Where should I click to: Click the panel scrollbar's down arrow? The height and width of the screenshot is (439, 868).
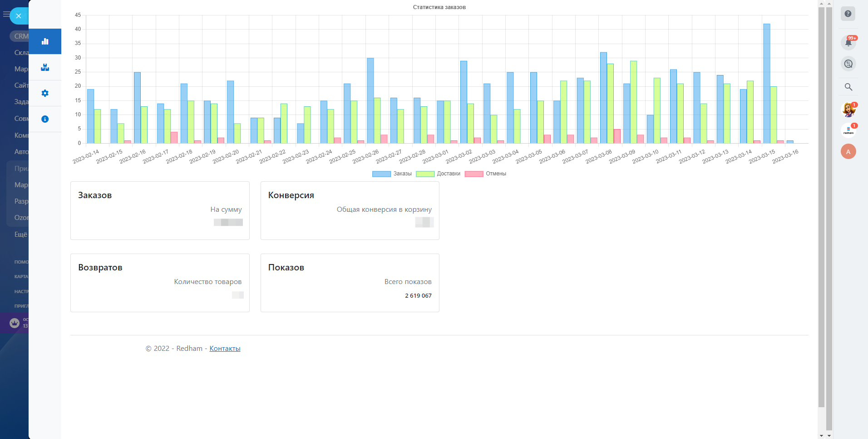tap(821, 435)
